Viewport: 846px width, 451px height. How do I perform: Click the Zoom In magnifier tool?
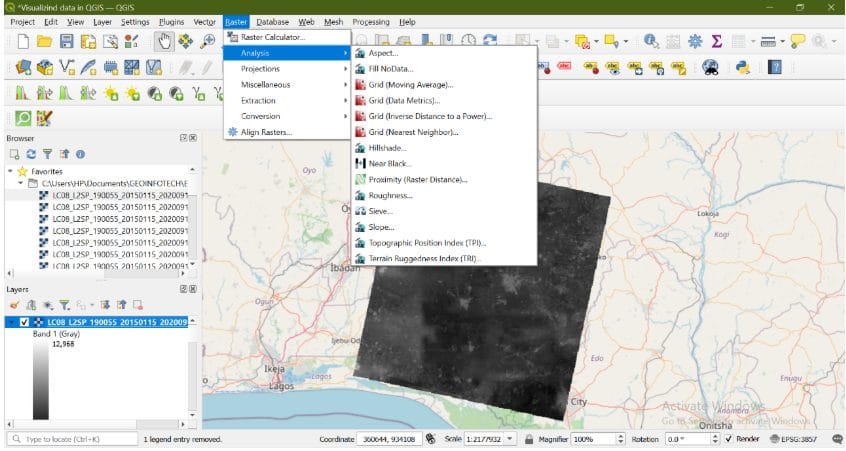pos(208,41)
